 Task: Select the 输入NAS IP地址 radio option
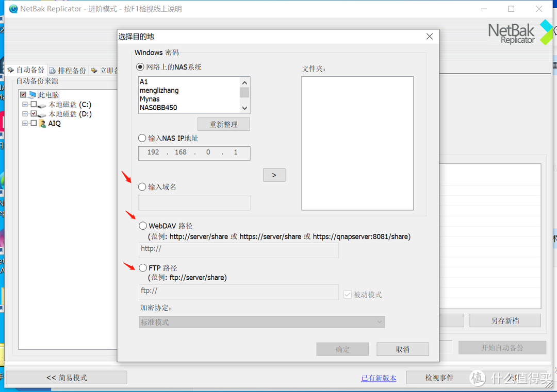(142, 138)
